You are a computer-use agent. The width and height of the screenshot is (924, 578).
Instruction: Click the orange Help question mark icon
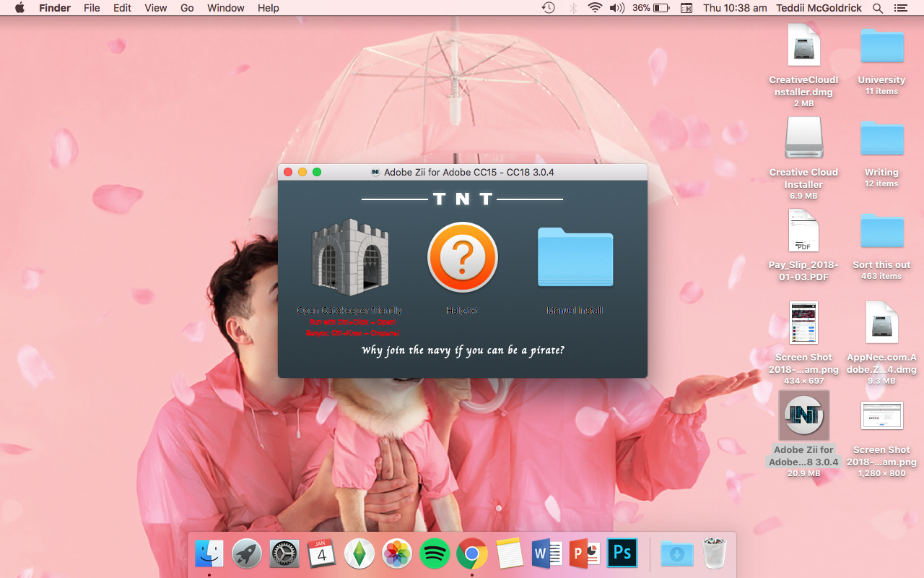463,257
